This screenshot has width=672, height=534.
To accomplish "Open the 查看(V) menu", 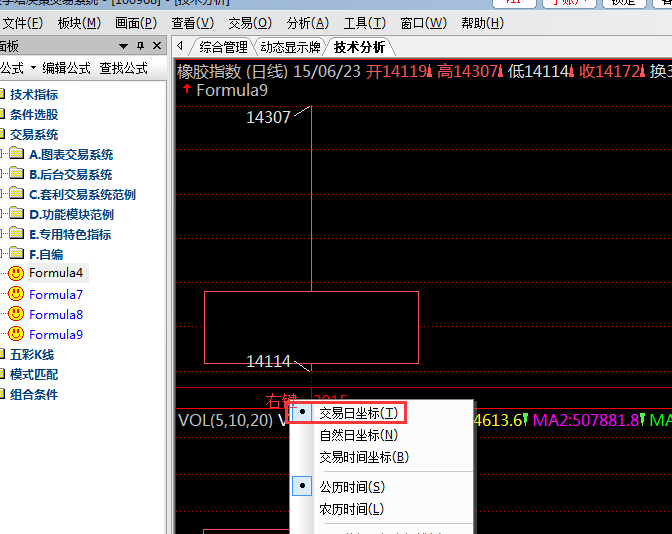I will [x=192, y=23].
